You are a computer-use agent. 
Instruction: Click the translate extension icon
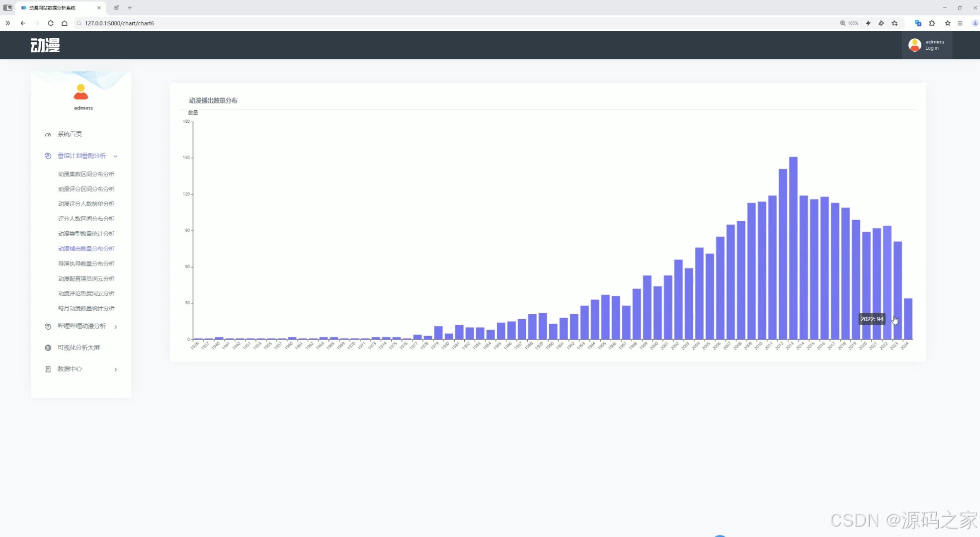point(918,23)
